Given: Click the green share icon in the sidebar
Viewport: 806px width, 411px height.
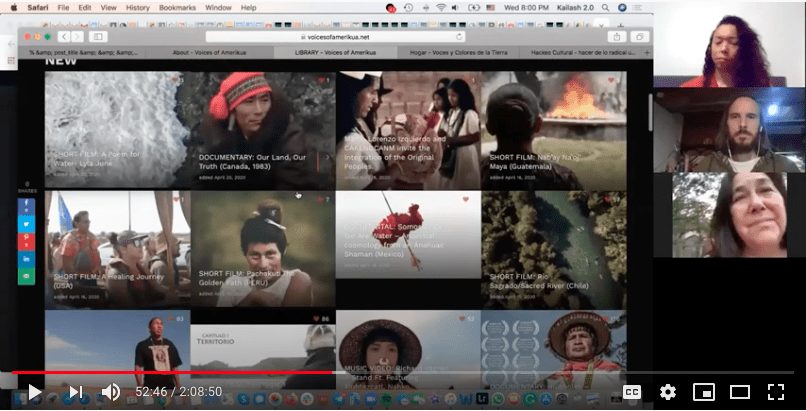Looking at the screenshot, I should pos(26,276).
